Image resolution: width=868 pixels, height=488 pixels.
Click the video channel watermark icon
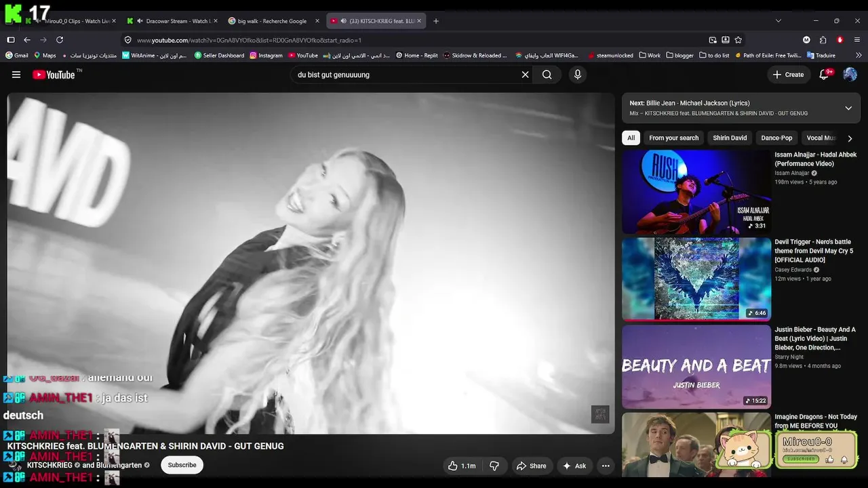600,414
